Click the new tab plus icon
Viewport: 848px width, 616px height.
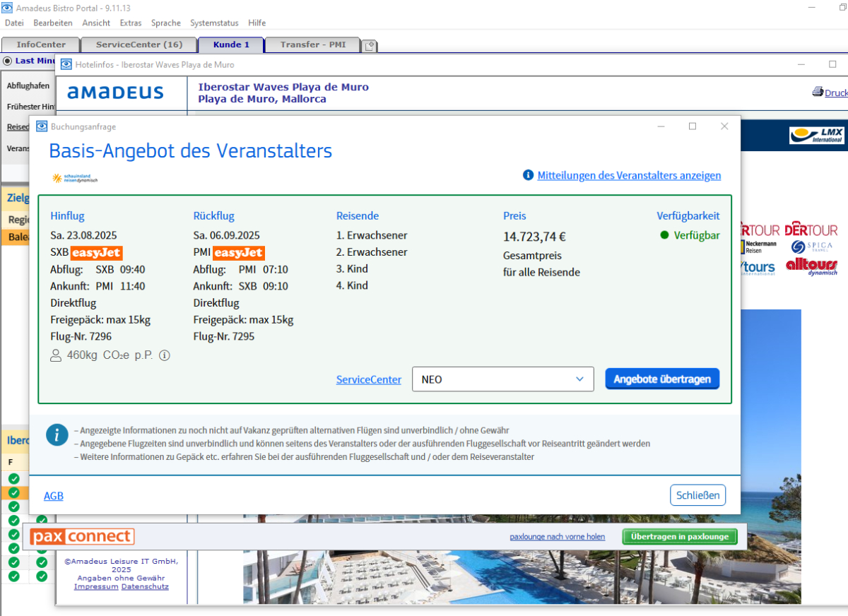point(370,45)
